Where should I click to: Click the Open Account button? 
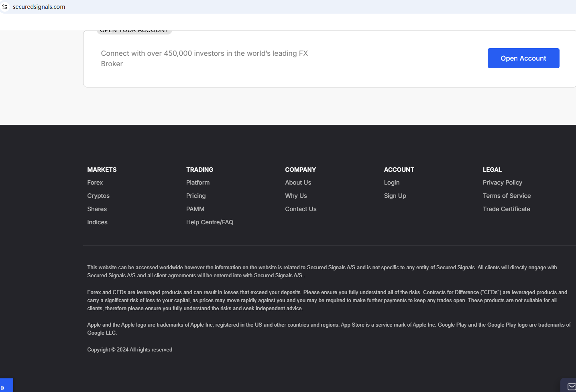[523, 58]
